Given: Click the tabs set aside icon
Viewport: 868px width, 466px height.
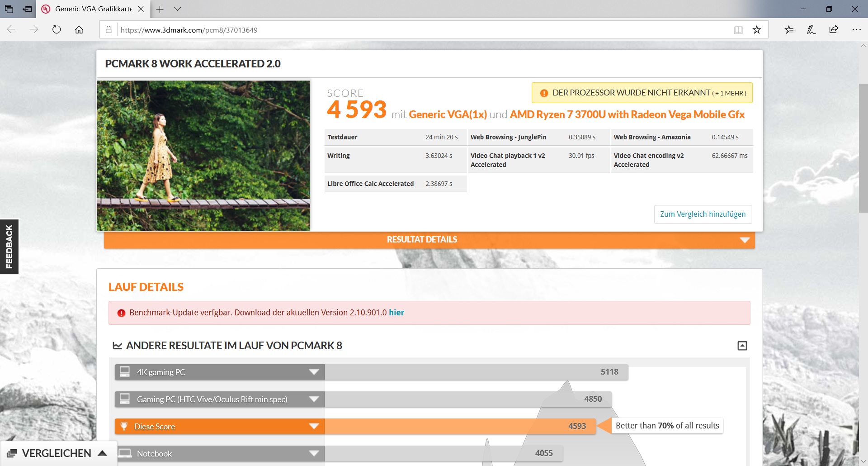Looking at the screenshot, I should click(x=9, y=9).
